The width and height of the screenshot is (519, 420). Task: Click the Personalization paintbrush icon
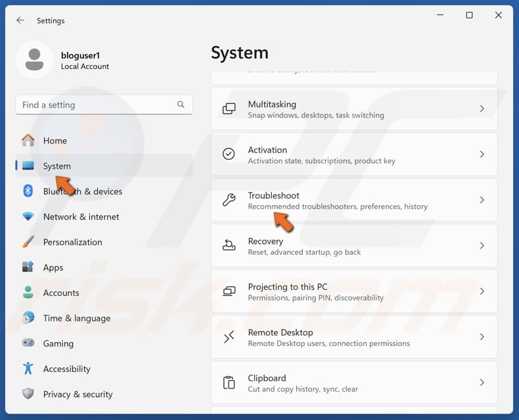coord(28,242)
